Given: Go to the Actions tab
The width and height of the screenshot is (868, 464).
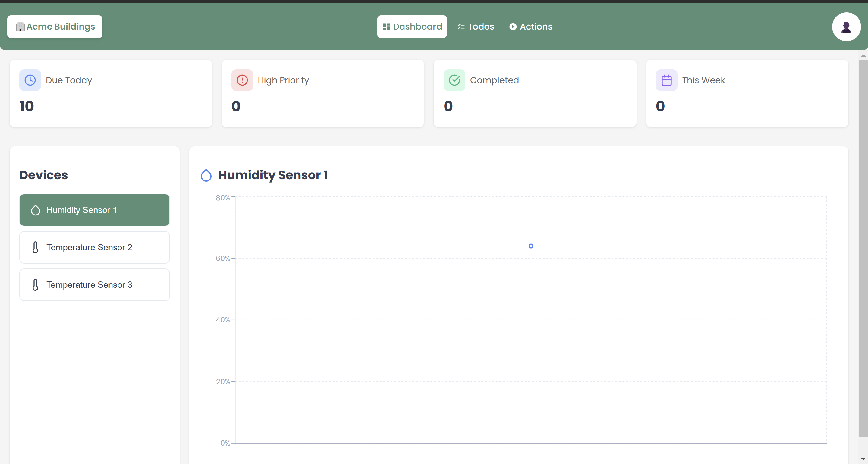Looking at the screenshot, I should (x=531, y=27).
